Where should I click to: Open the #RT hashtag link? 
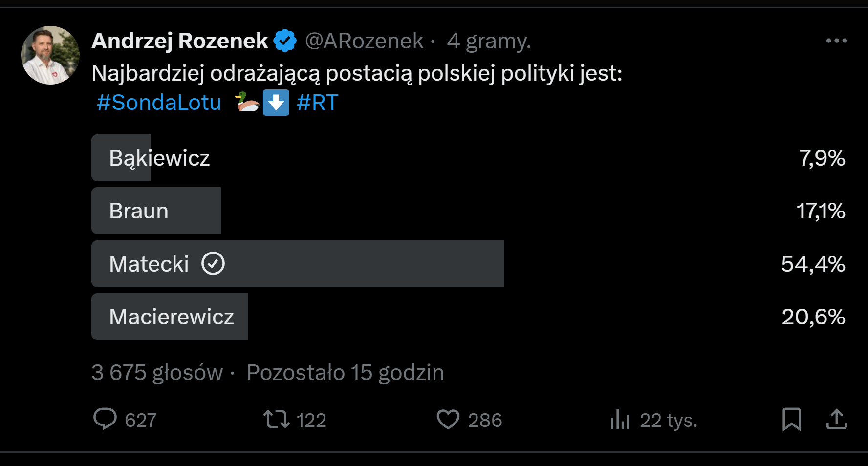coord(317,103)
